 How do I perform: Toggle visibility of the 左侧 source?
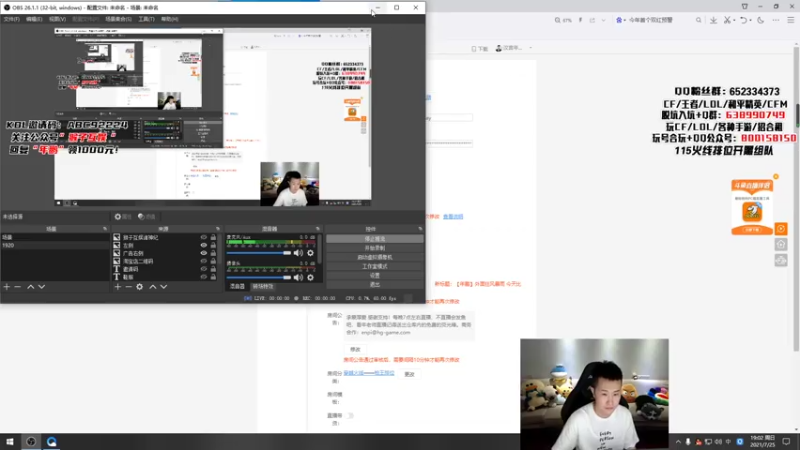(204, 245)
